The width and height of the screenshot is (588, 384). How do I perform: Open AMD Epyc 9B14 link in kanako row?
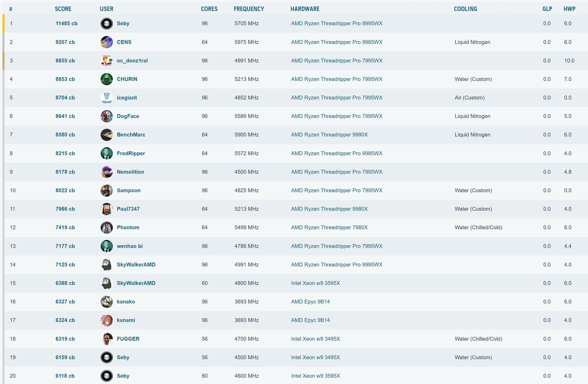310,302
